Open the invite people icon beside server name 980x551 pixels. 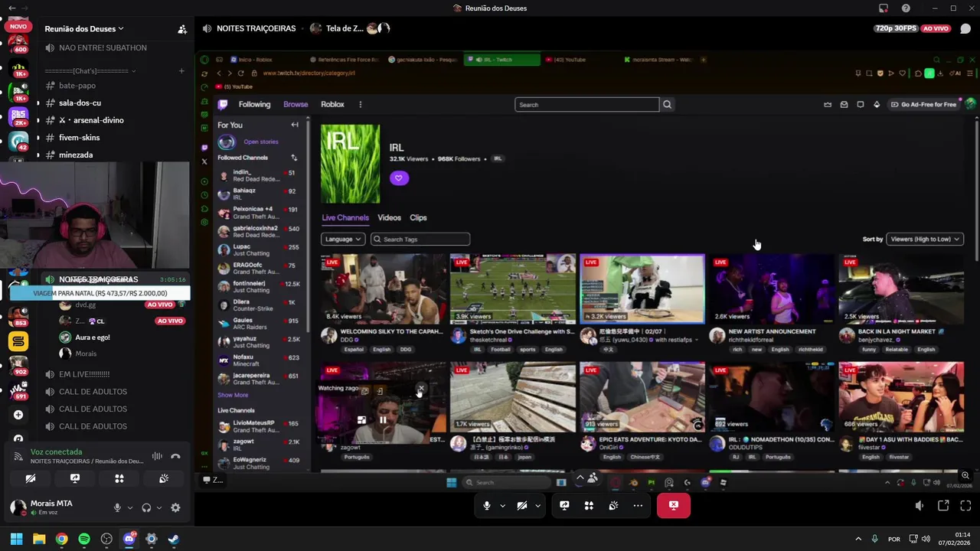[182, 29]
